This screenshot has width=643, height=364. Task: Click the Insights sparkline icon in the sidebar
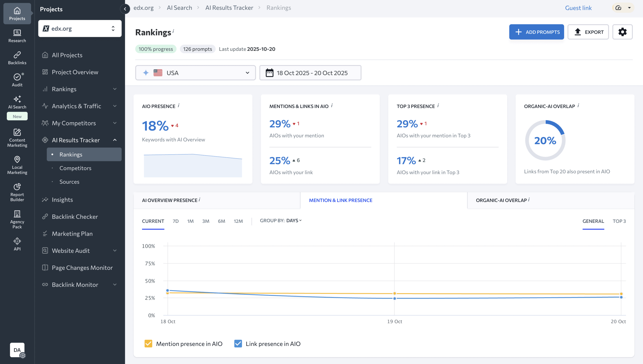[45, 200]
